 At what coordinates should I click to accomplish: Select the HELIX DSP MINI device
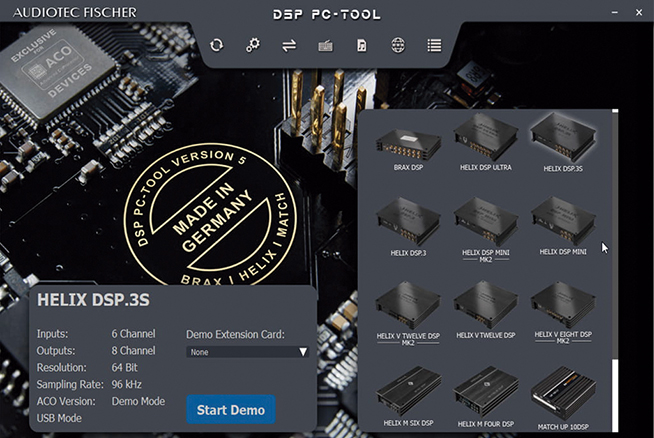coord(563,227)
